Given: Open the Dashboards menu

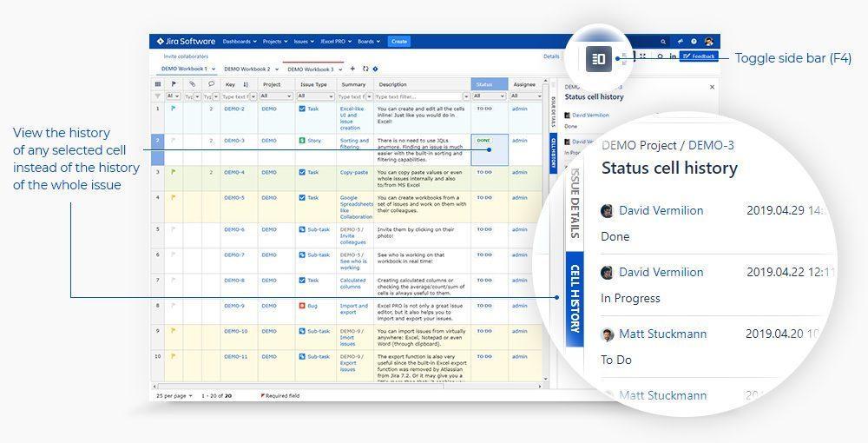Looking at the screenshot, I should coord(240,42).
